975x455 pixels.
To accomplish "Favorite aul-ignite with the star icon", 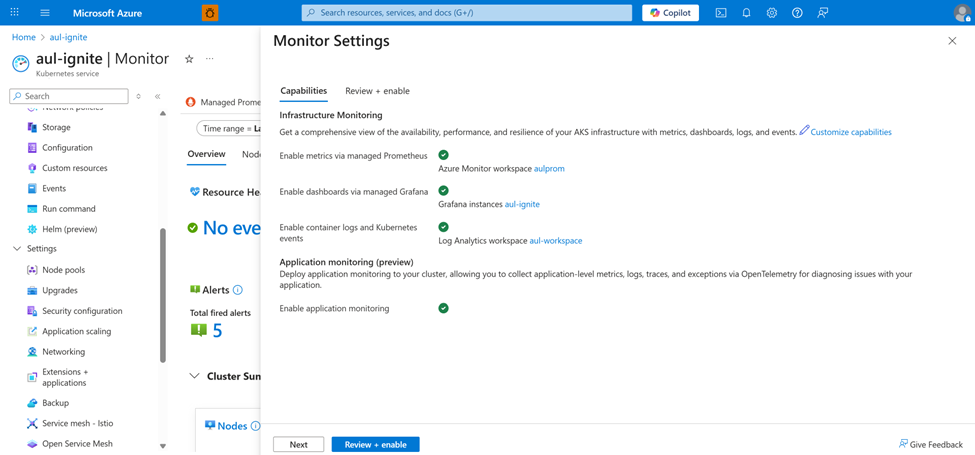I will click(189, 59).
